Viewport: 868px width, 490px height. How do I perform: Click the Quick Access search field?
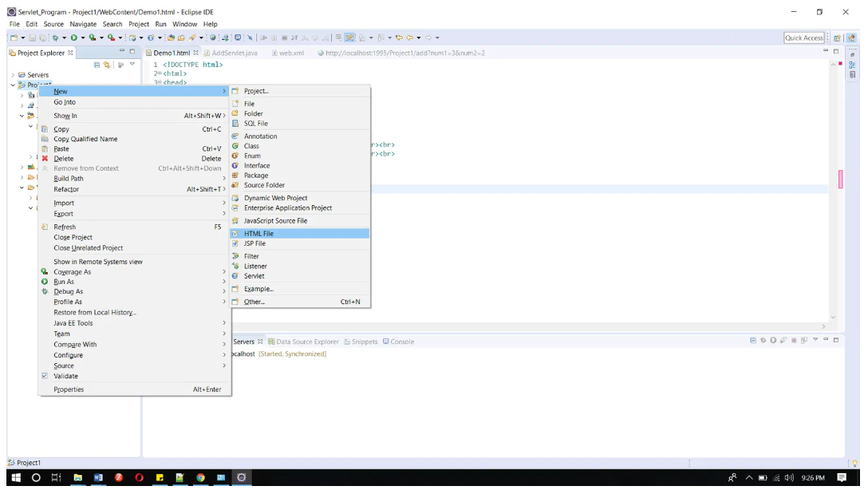[803, 38]
